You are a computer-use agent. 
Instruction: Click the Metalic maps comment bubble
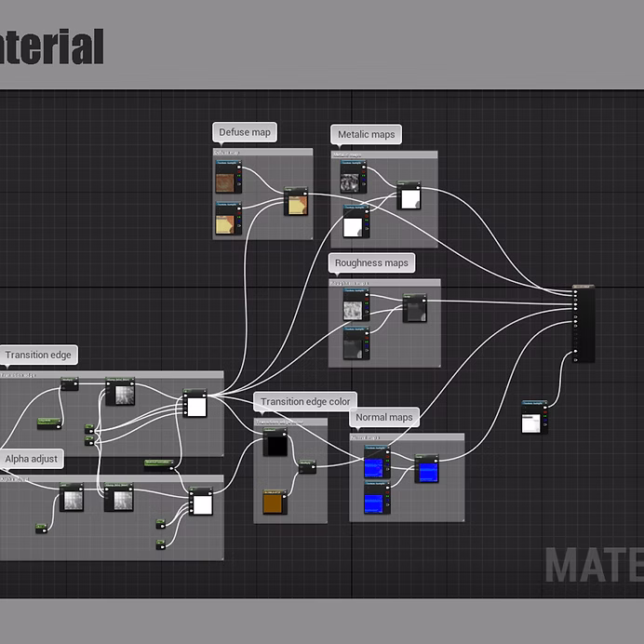[367, 135]
